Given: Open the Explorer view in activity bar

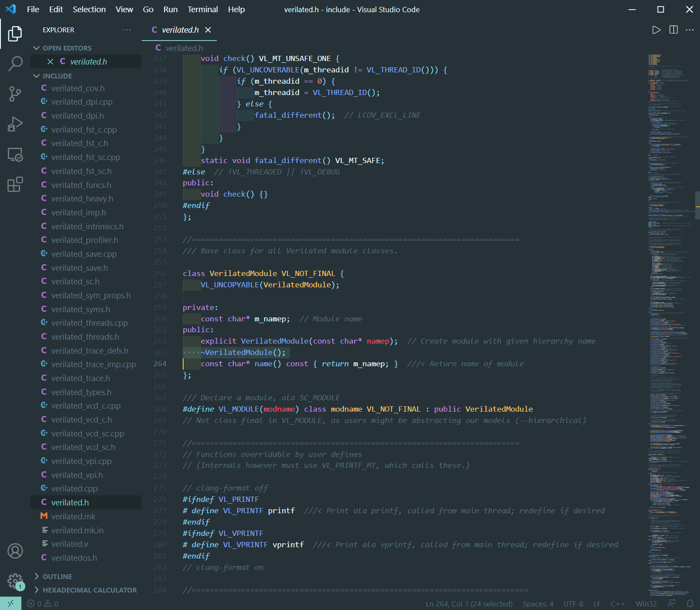Looking at the screenshot, I should click(15, 34).
